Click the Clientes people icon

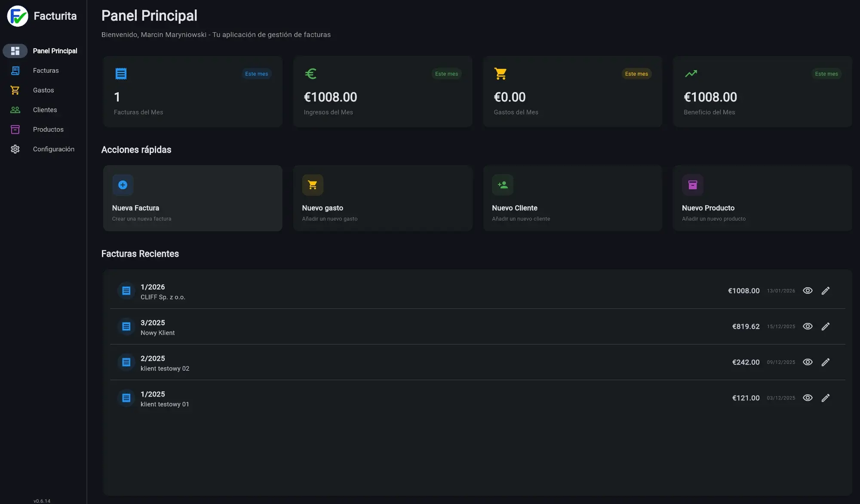[x=15, y=110]
